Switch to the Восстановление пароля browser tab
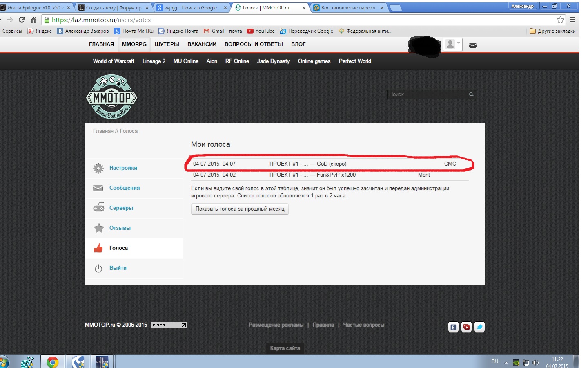The width and height of the screenshot is (588, 368). tap(347, 8)
